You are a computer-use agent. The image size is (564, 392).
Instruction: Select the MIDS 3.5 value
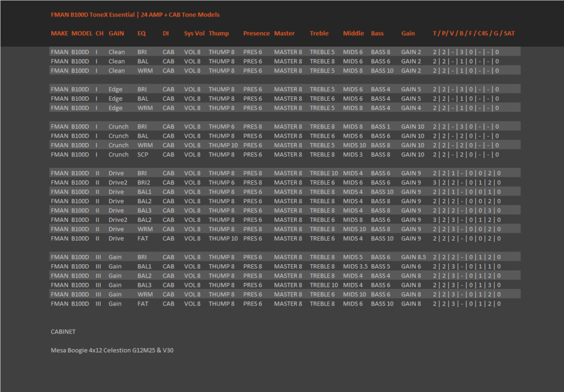coord(355,267)
